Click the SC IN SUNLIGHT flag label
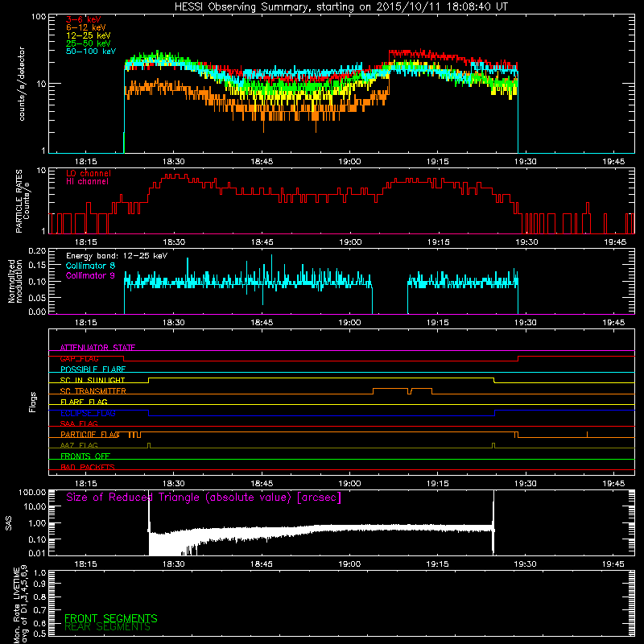The height and width of the screenshot is (644, 644). click(93, 380)
